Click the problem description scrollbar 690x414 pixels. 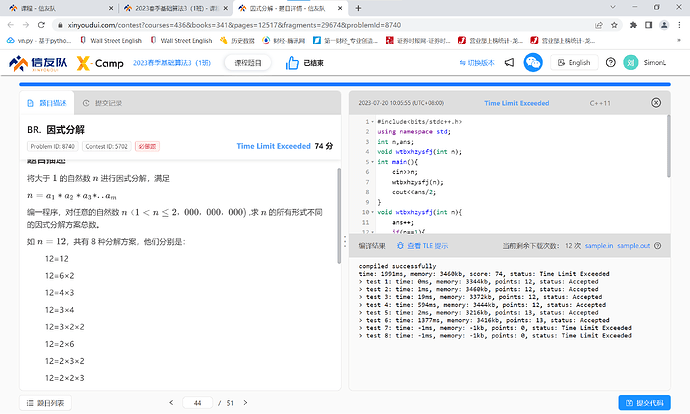pos(339,216)
